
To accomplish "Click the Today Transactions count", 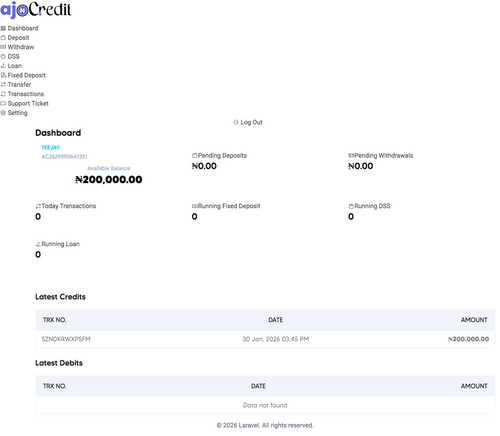I will [x=38, y=216].
